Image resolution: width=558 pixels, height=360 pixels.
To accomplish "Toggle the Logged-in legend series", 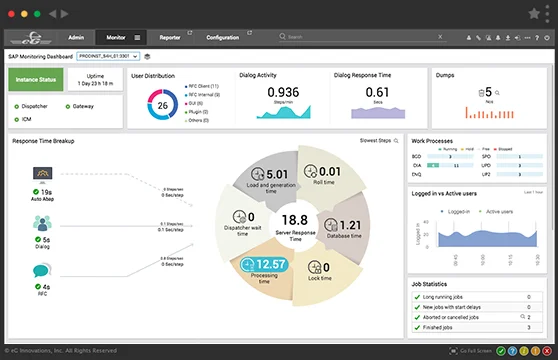I will click(x=456, y=212).
